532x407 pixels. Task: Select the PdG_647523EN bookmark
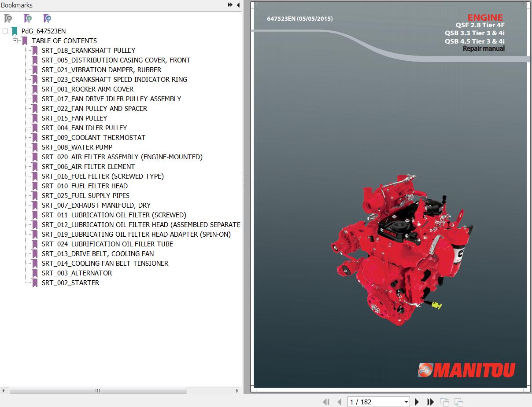(x=44, y=31)
